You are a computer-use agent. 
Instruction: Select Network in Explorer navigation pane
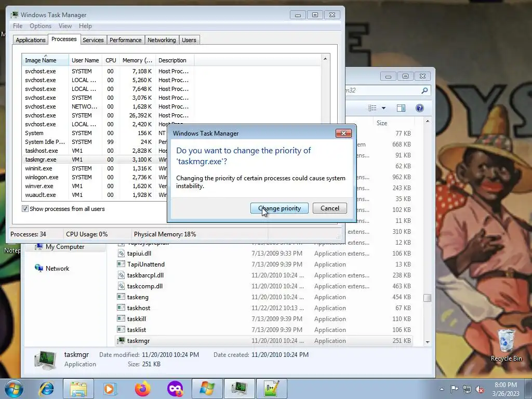click(x=57, y=269)
